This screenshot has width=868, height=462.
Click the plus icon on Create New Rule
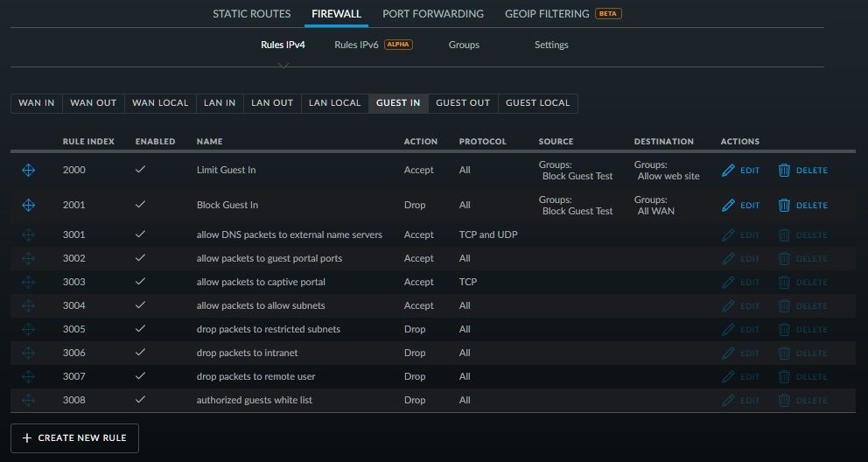(26, 437)
